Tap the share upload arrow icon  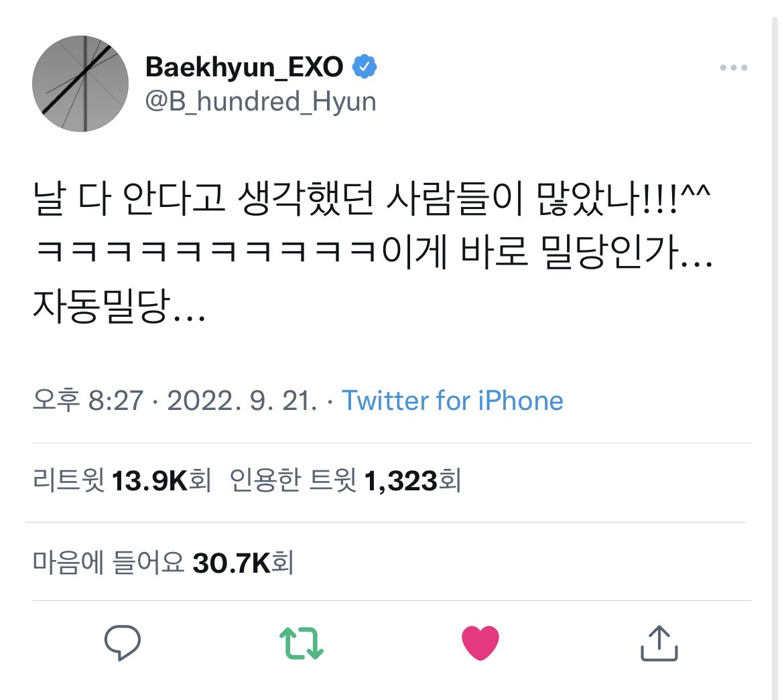click(659, 643)
